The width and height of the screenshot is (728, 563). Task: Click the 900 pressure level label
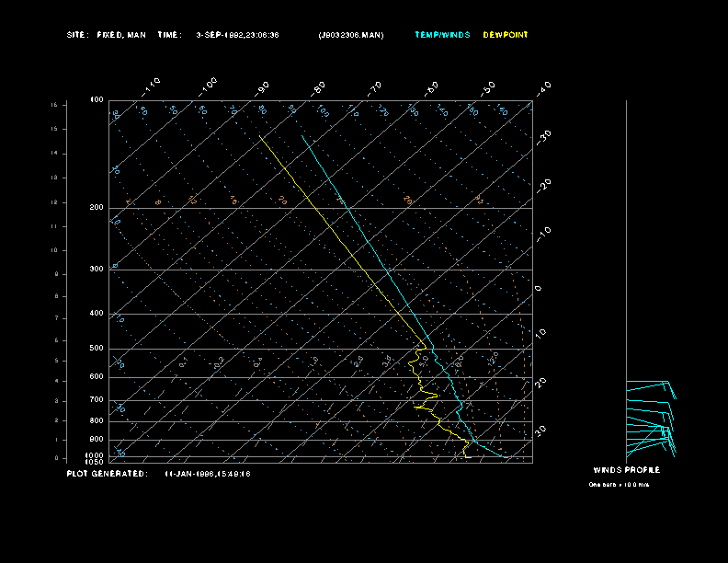click(97, 440)
